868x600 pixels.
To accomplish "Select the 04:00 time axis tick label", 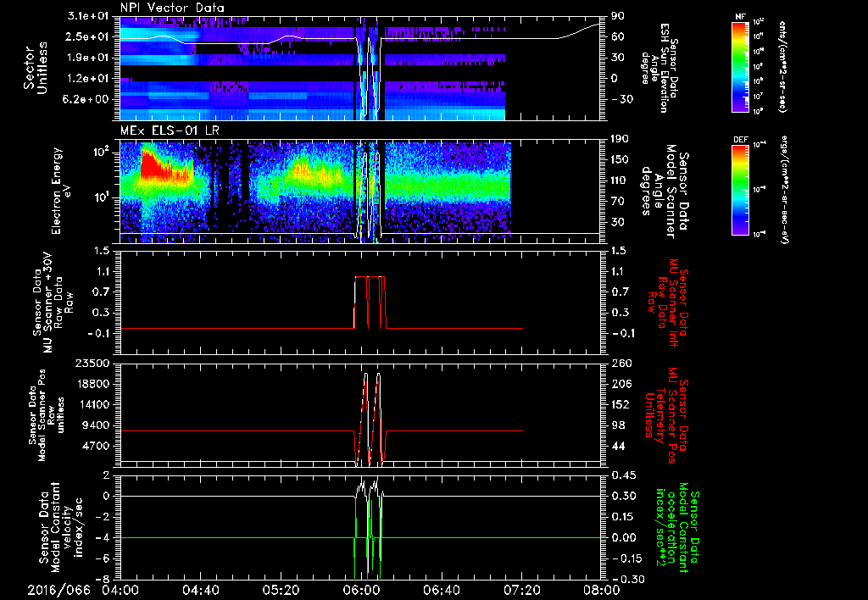I will pyautogui.click(x=120, y=589).
